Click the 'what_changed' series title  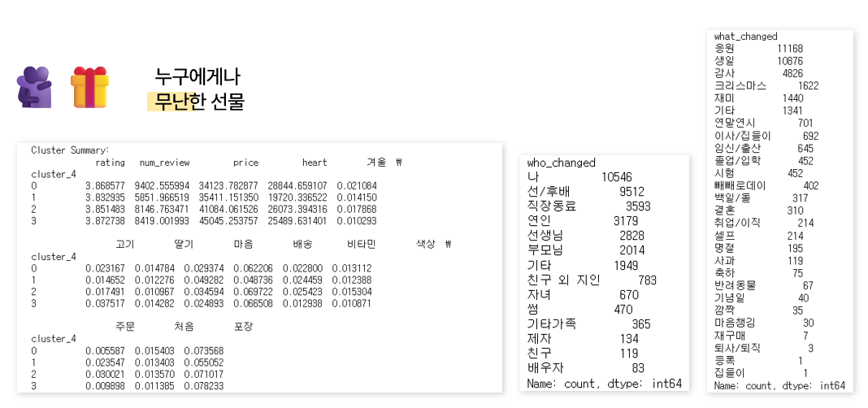click(x=745, y=37)
